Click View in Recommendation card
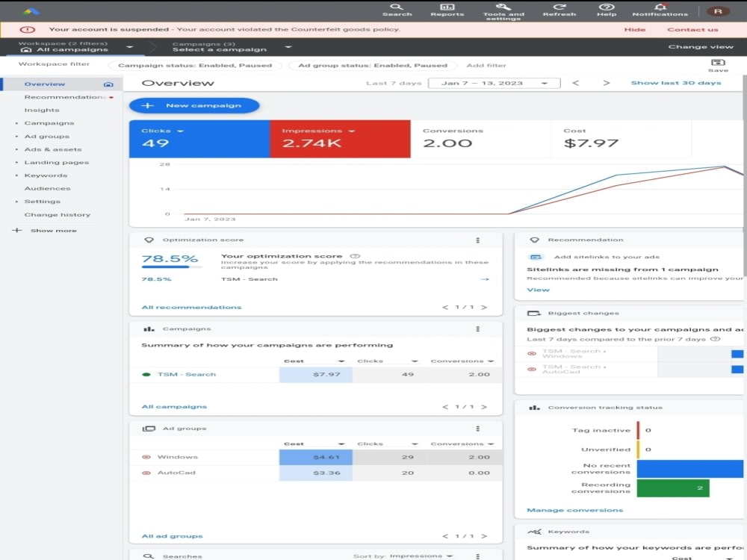 coord(538,290)
